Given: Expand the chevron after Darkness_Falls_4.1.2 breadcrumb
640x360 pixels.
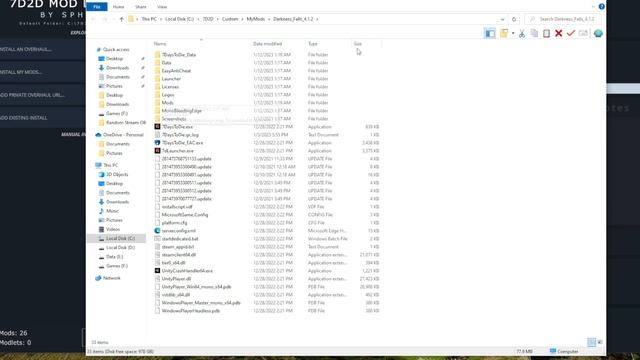Looking at the screenshot, I should (x=317, y=19).
